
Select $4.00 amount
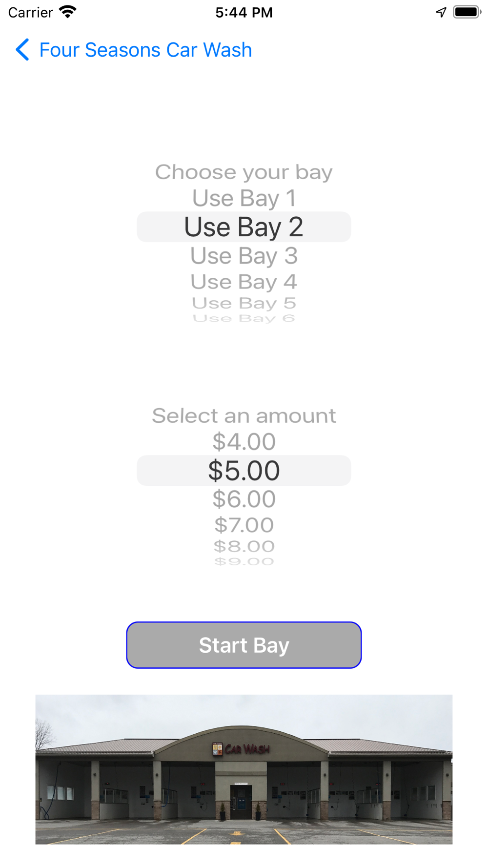244,442
